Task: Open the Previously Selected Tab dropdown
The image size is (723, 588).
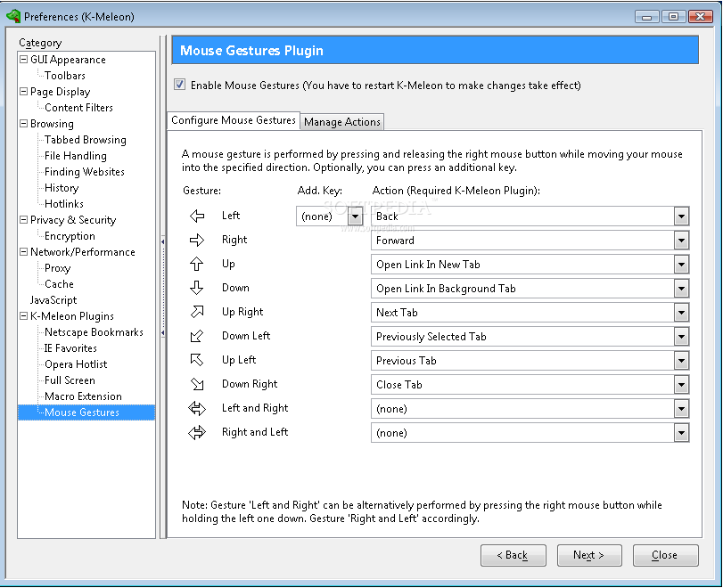Action: (681, 337)
